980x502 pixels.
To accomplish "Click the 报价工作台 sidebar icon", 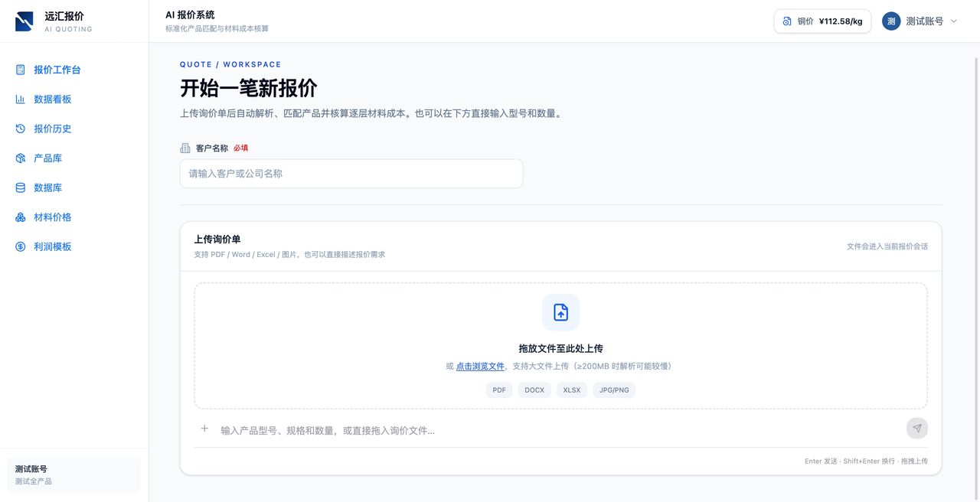I will click(x=21, y=70).
